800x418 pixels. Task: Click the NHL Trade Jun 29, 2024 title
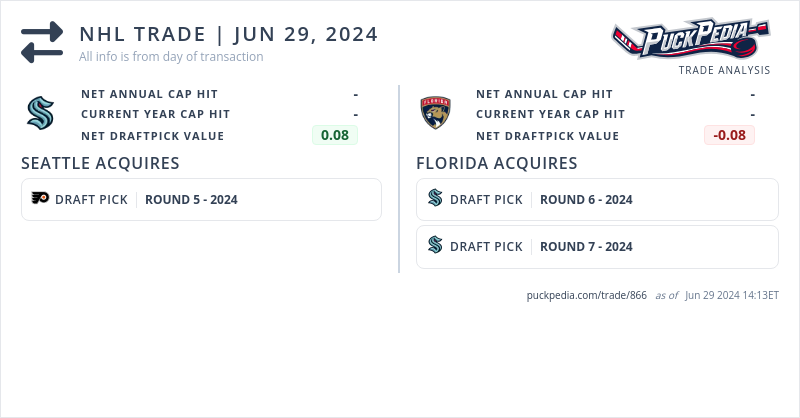pos(228,34)
